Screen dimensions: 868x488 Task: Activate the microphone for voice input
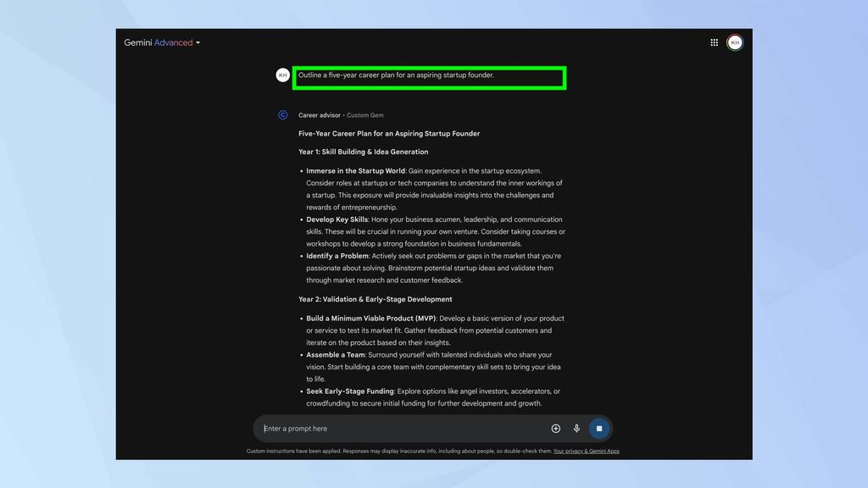[x=576, y=428]
